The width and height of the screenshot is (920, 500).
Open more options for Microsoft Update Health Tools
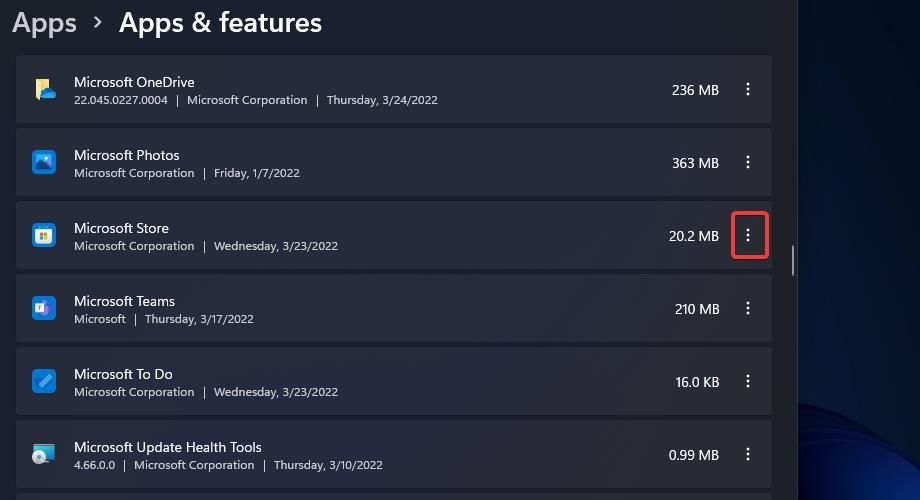pyautogui.click(x=748, y=454)
